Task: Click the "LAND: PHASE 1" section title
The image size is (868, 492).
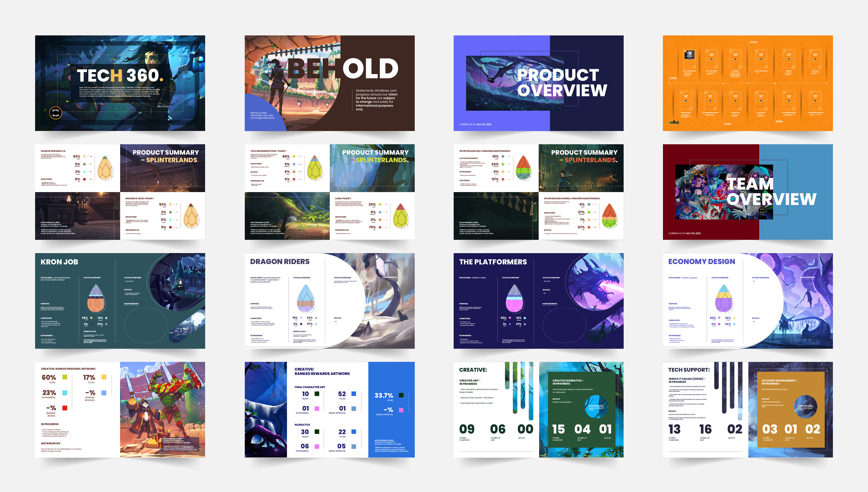Action: (343, 198)
